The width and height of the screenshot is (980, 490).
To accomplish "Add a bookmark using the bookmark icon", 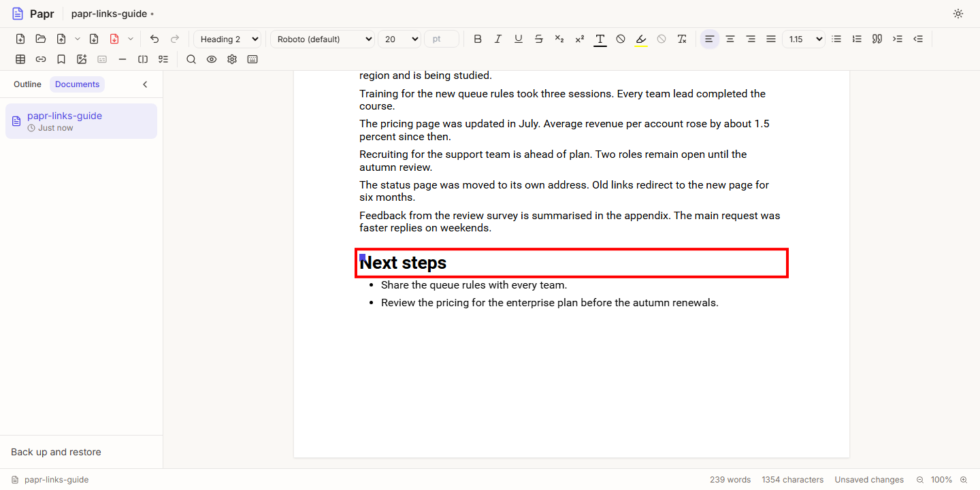I will [x=61, y=59].
